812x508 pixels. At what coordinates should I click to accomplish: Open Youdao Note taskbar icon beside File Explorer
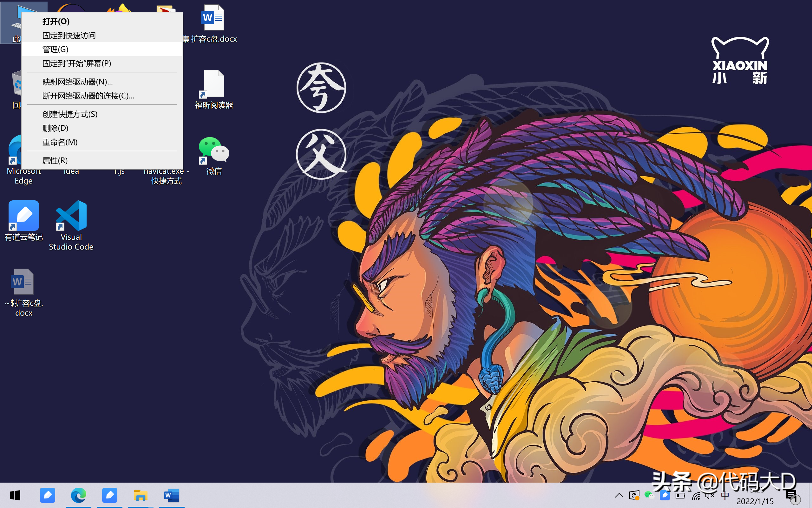point(110,495)
